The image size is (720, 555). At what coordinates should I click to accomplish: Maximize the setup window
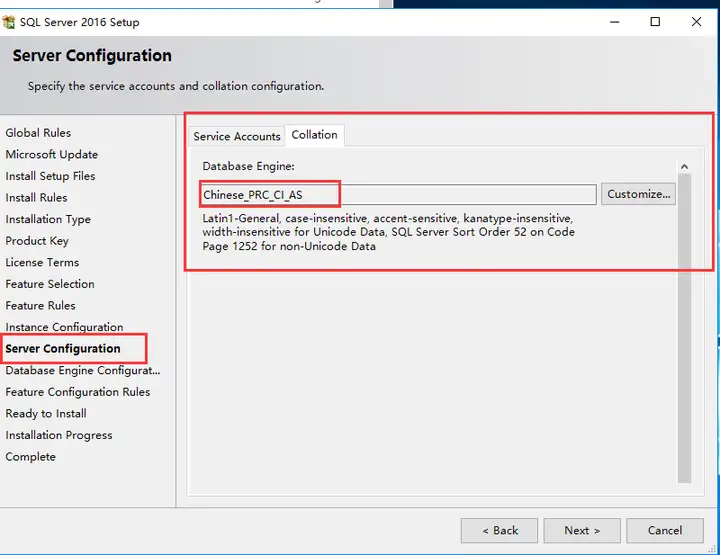coord(655,22)
